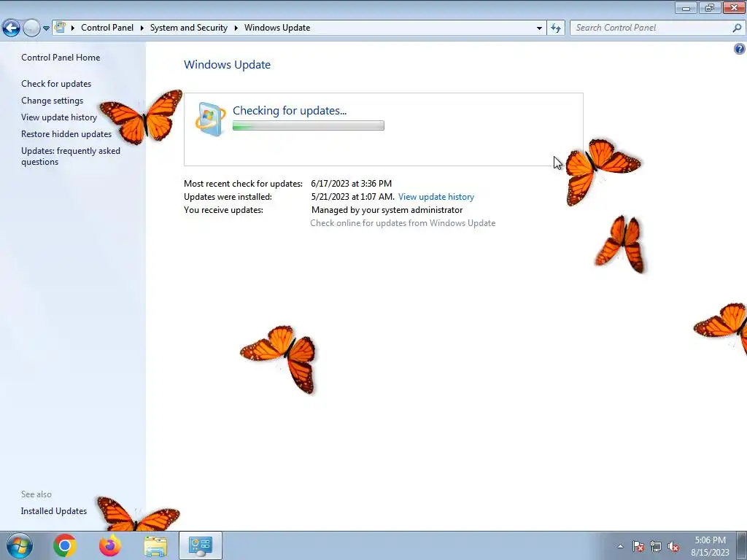The width and height of the screenshot is (747, 560).
Task: Click Check online for updates from Windows Update
Action: 403,223
